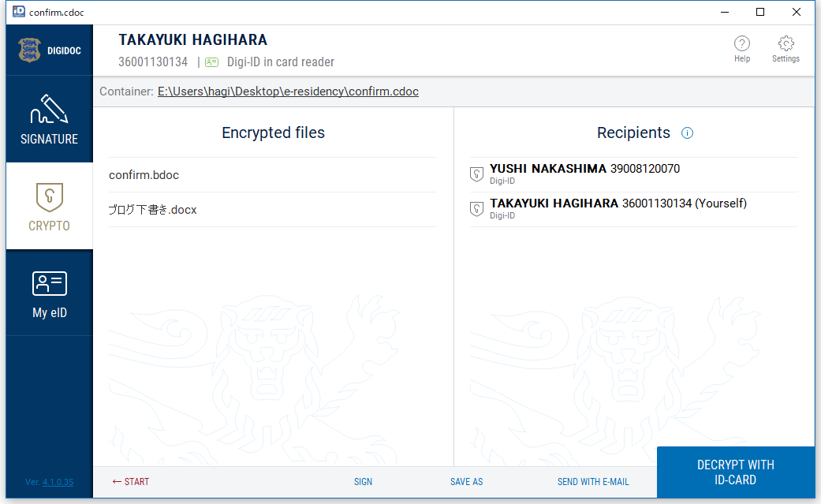Viewport: 821px width, 504px height.
Task: Select recipient Takayuki Hagihara (Yourself)
Action: point(633,209)
